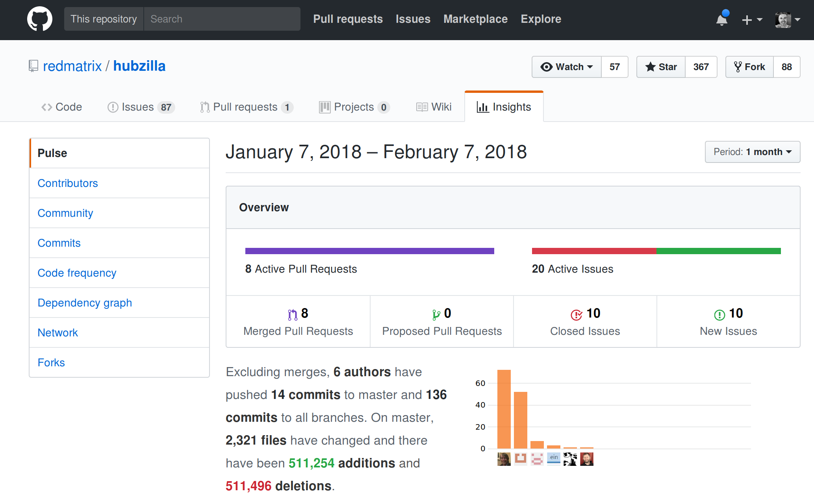The width and height of the screenshot is (814, 504).
Task: Open the Period 1 month dropdown
Action: tap(752, 152)
